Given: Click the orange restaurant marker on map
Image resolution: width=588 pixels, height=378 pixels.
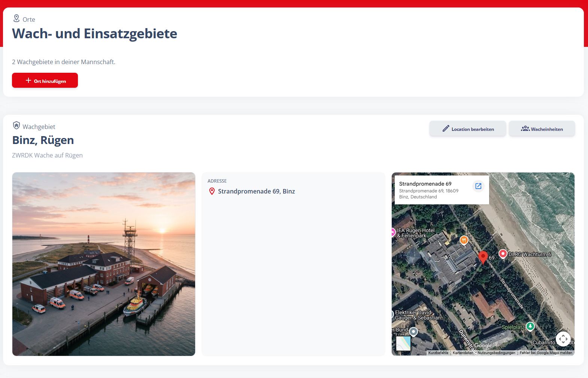Looking at the screenshot, I should [464, 240].
